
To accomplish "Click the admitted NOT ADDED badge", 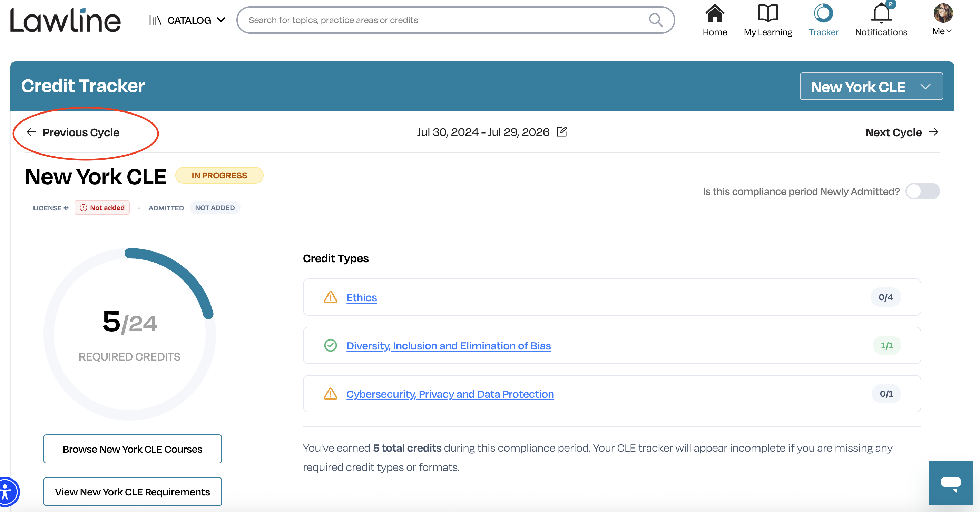I will 215,208.
